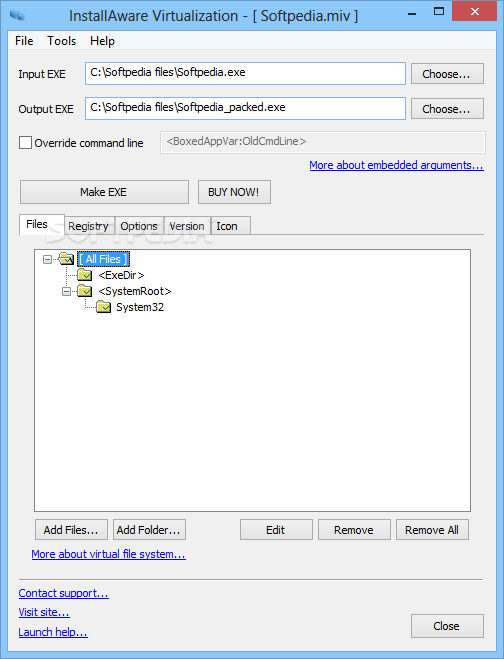Click Choose for Input EXE

coord(447,74)
